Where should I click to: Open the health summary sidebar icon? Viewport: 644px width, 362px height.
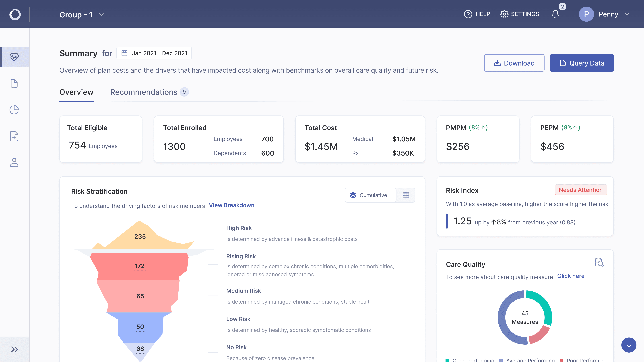point(14,57)
